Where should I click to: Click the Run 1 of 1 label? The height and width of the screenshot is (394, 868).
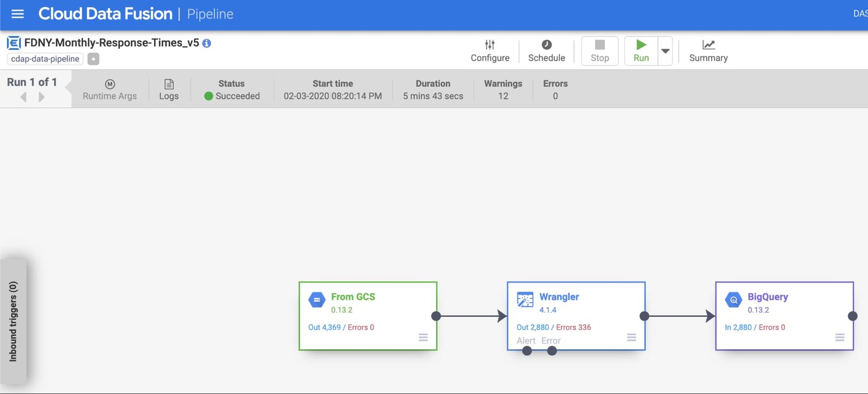point(32,82)
